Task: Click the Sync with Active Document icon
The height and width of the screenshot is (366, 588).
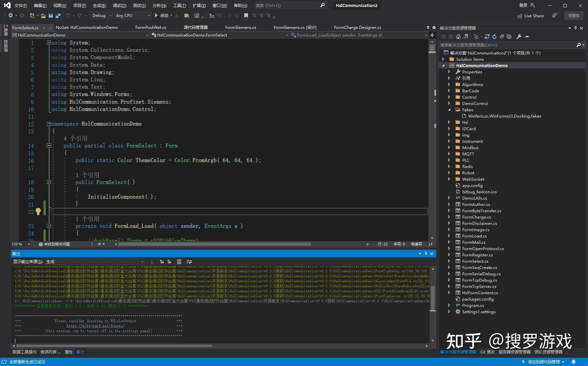Action: click(x=487, y=37)
